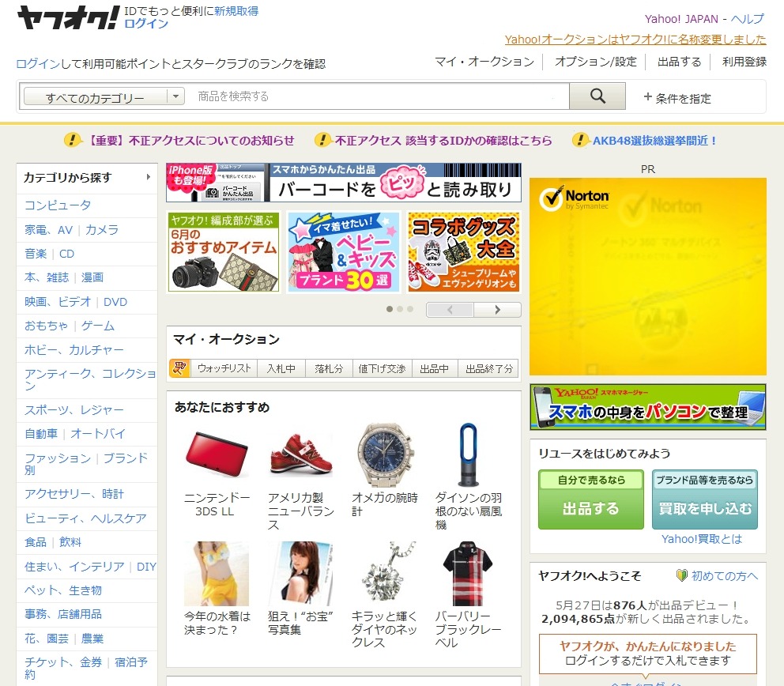Open the コンピュータ category

click(x=58, y=205)
